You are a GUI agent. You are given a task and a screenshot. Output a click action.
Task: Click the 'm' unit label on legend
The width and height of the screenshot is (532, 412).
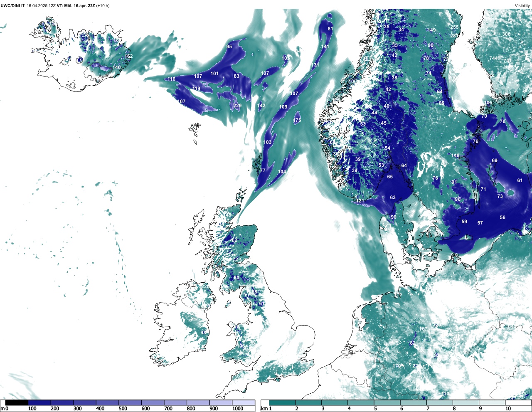[x=2, y=409]
